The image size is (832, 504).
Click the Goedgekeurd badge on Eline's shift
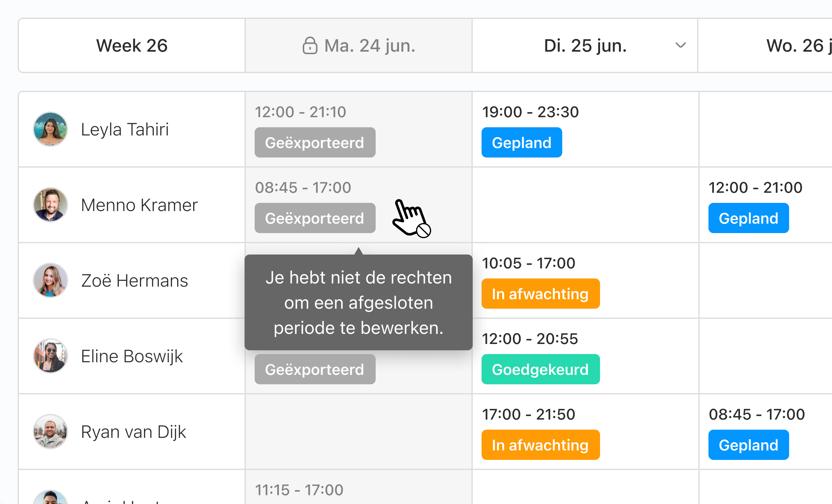point(540,369)
